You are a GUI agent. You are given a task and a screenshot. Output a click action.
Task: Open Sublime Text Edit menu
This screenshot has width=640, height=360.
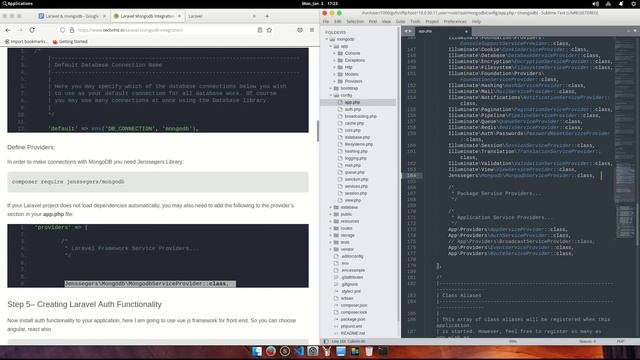tap(338, 21)
